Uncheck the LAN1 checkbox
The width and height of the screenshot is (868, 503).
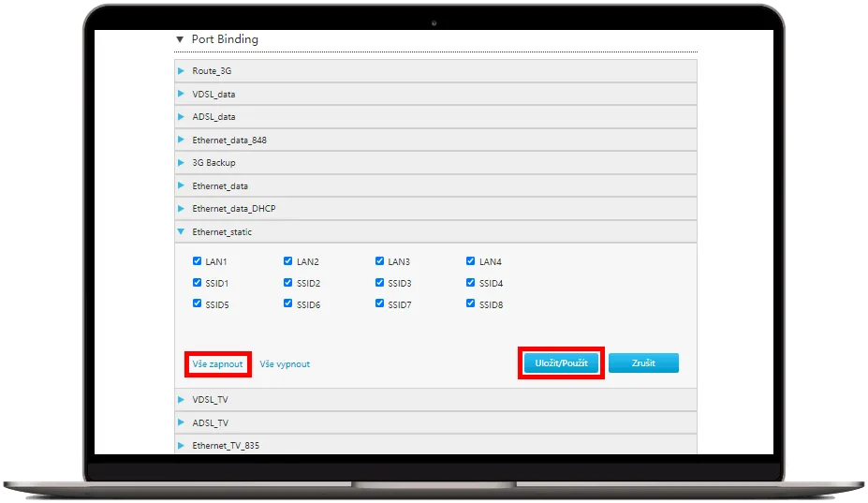point(197,262)
